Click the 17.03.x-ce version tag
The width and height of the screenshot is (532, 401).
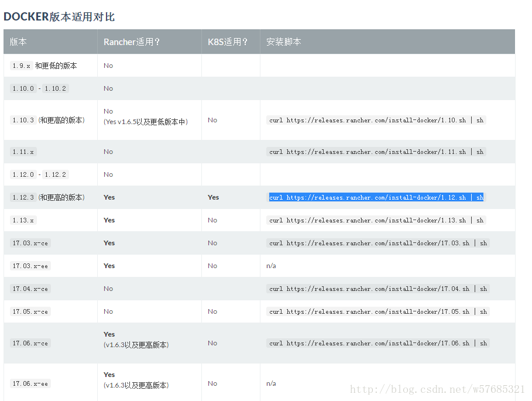(x=30, y=243)
